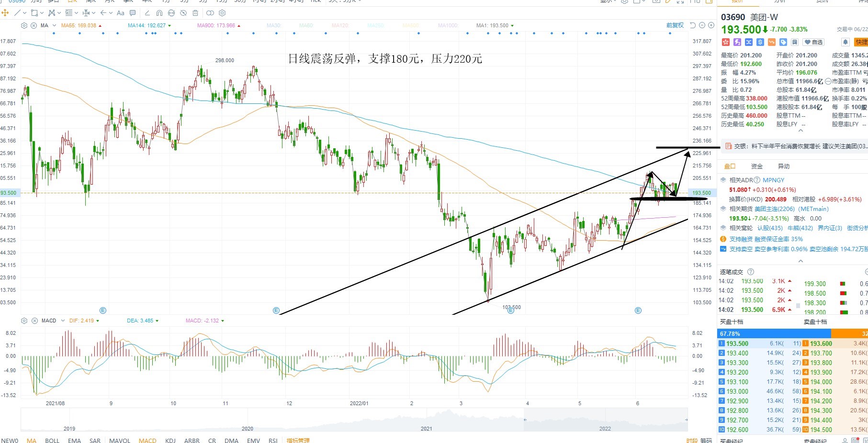Toggle KDJ indicator at bottom
Image resolution: width=868 pixels, height=443 pixels.
click(170, 440)
